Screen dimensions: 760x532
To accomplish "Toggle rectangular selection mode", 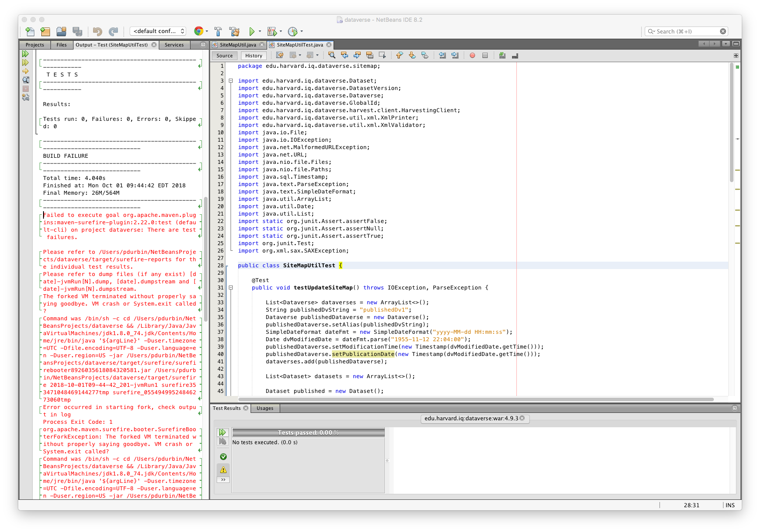I will point(382,55).
